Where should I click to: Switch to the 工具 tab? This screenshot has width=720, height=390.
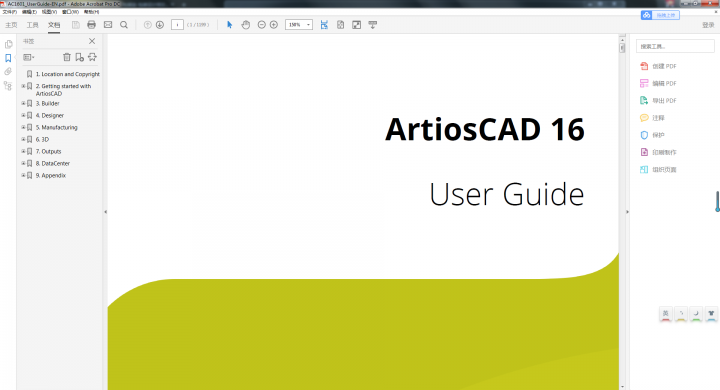(x=33, y=25)
